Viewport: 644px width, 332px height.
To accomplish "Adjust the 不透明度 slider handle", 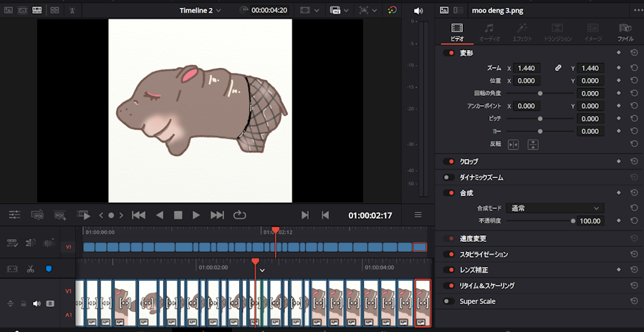I will 573,221.
